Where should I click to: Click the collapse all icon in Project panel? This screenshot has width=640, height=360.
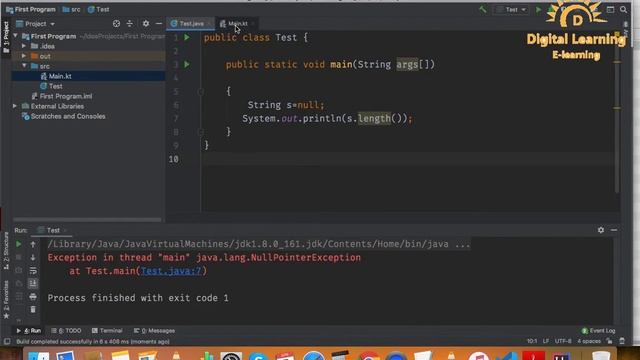(x=130, y=24)
